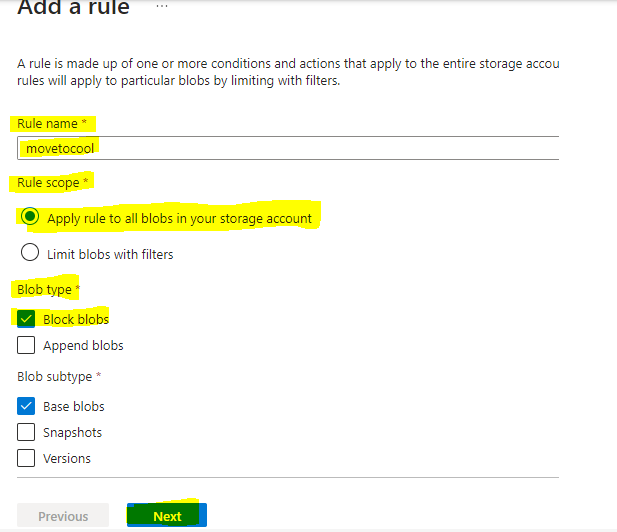The width and height of the screenshot is (617, 532).
Task: Uncheck the Block blobs checkbox
Action: (26, 319)
